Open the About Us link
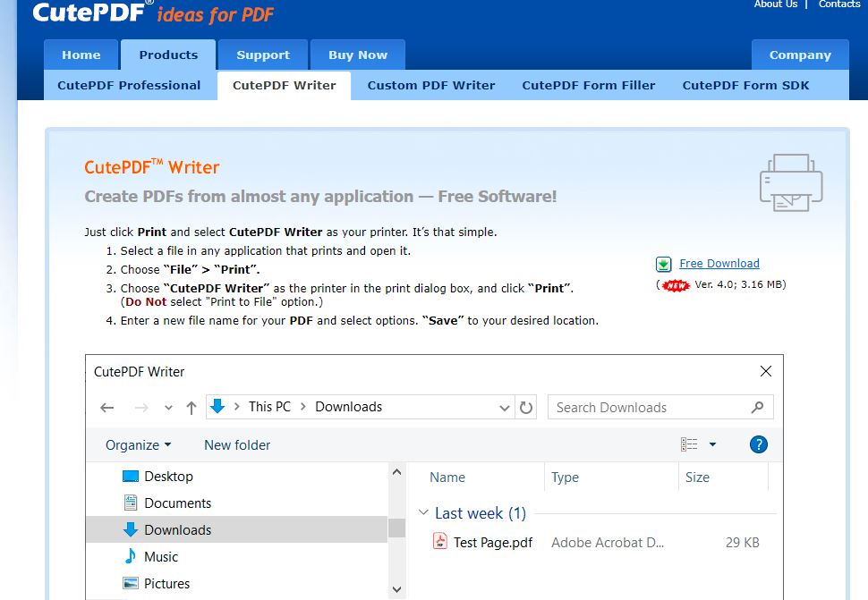Image resolution: width=868 pixels, height=600 pixels. coord(776,4)
